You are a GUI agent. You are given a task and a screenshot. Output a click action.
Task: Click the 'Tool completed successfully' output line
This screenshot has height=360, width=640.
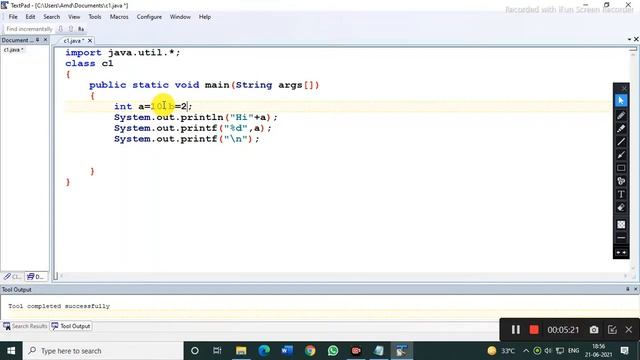click(x=59, y=306)
